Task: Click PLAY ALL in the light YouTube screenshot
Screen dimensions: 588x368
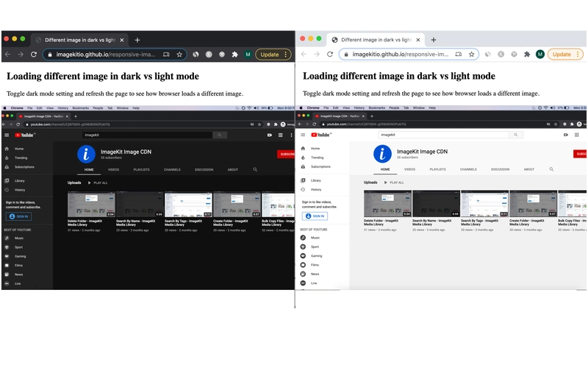Action: (x=394, y=183)
